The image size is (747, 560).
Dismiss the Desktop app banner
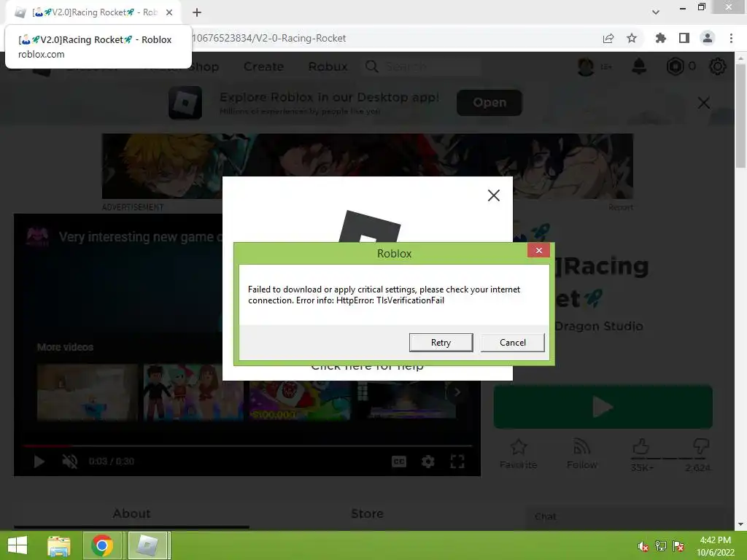(x=704, y=102)
